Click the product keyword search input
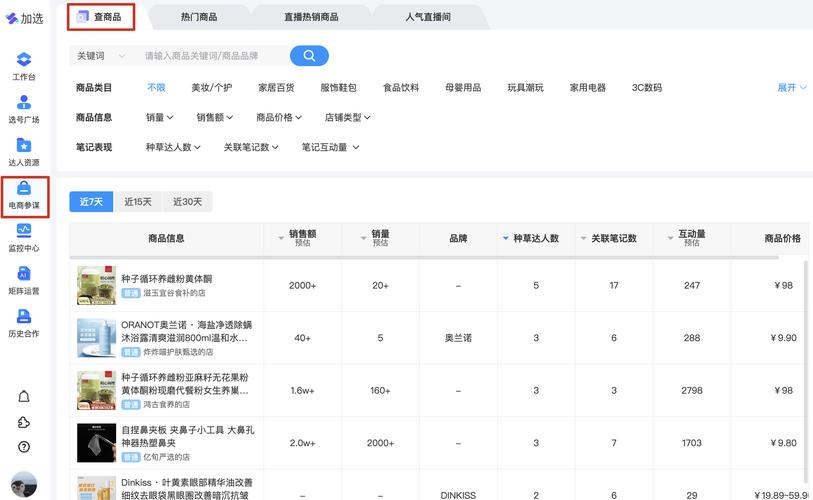The height and width of the screenshot is (500, 813). pos(212,56)
